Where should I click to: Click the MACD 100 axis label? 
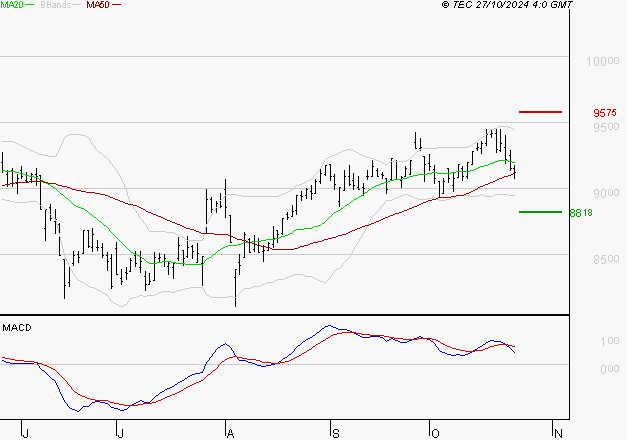609,341
